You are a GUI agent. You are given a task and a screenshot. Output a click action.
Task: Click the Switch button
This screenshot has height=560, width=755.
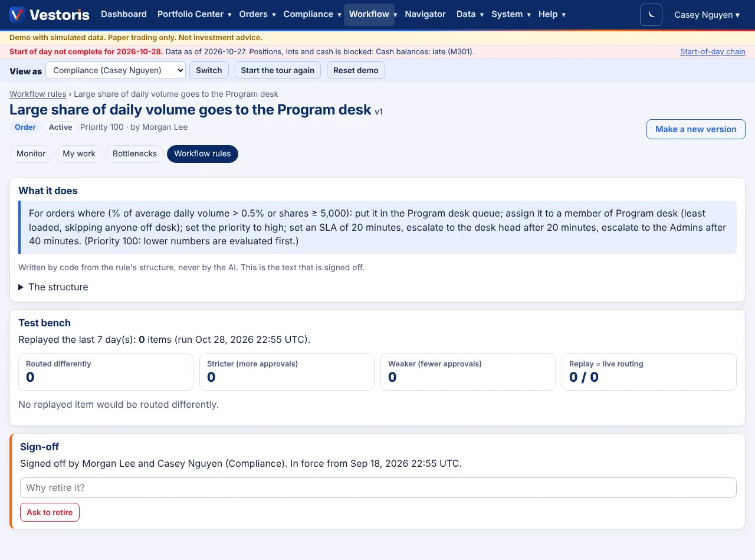[x=209, y=70]
